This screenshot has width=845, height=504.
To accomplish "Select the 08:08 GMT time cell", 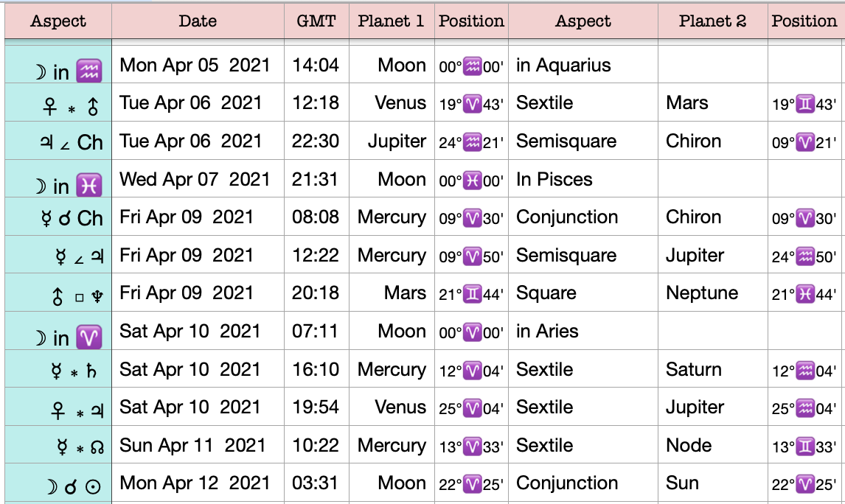I will click(x=316, y=217).
